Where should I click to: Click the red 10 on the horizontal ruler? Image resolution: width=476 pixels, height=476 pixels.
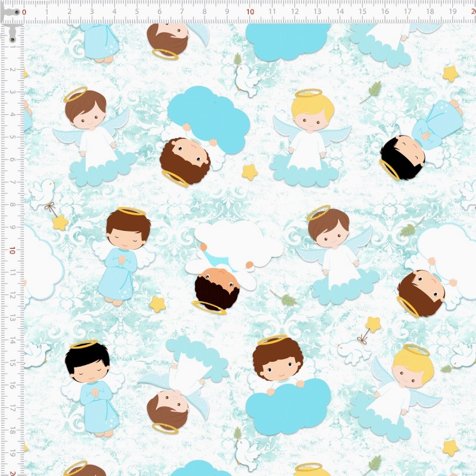coord(250,11)
